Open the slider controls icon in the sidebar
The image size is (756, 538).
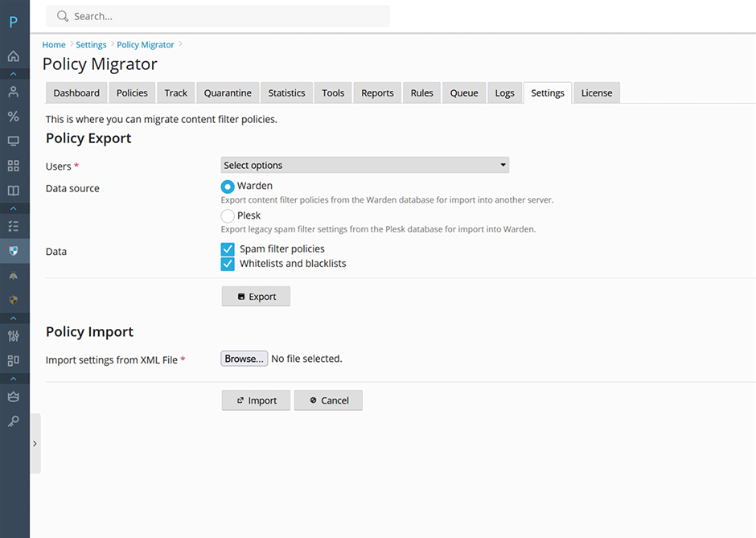(x=14, y=336)
